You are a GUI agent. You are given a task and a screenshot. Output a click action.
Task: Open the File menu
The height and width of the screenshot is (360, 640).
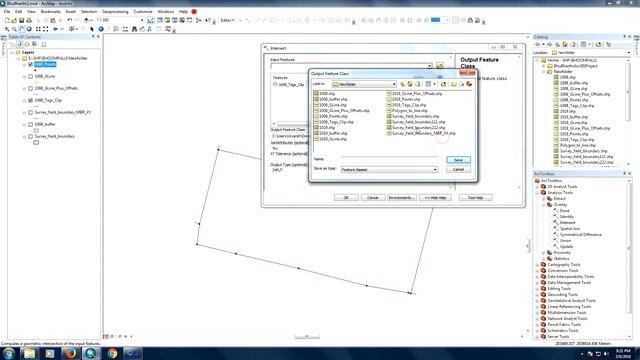tap(7, 11)
